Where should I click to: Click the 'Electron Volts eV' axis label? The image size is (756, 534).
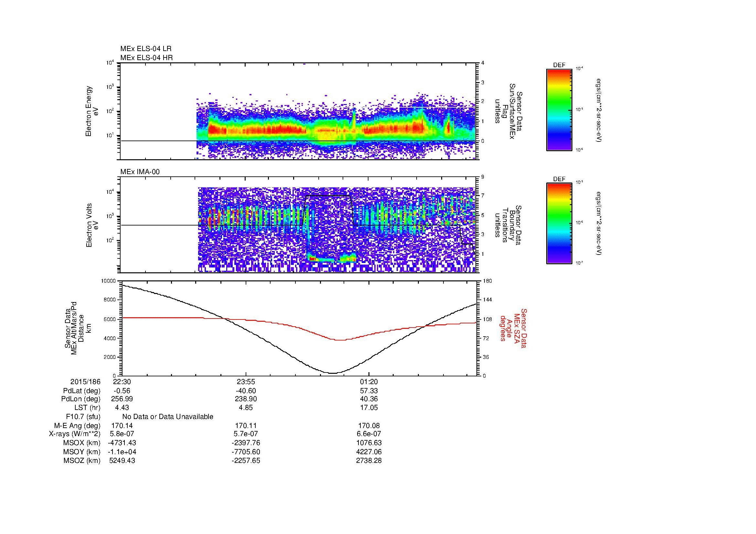[x=92, y=225]
